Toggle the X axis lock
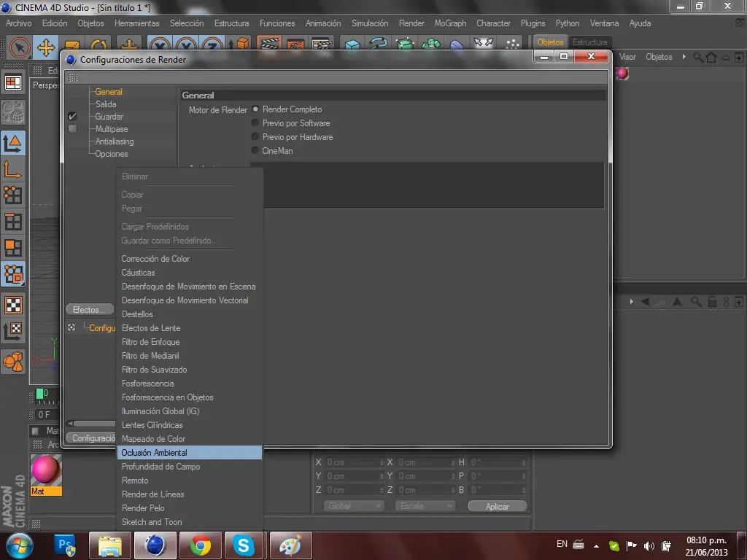The height and width of the screenshot is (560, 747). pos(160,46)
